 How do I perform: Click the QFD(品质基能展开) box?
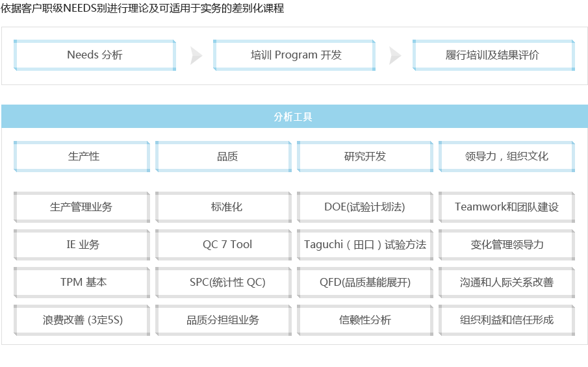click(x=365, y=283)
